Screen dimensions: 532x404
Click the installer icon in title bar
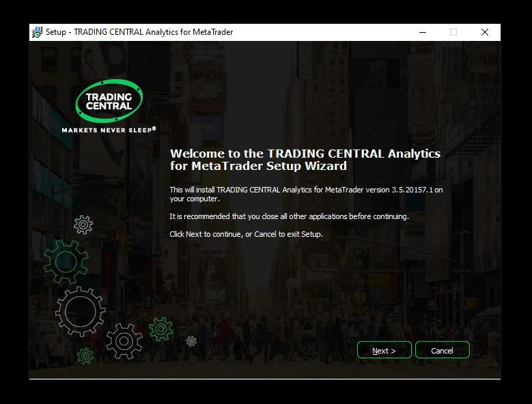[37, 32]
